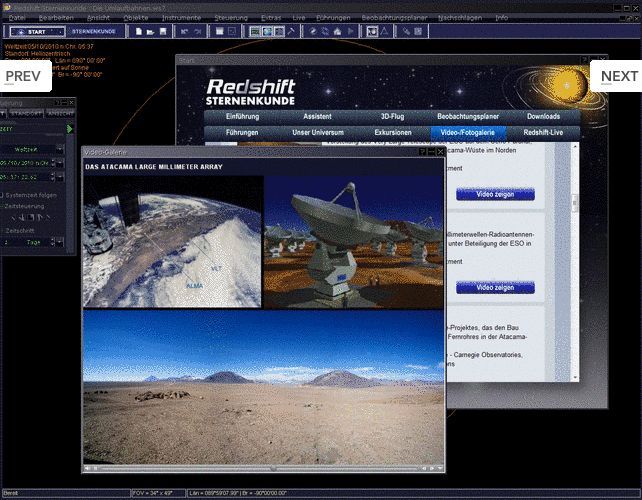Click the lower Video zeigen button

coord(495,287)
